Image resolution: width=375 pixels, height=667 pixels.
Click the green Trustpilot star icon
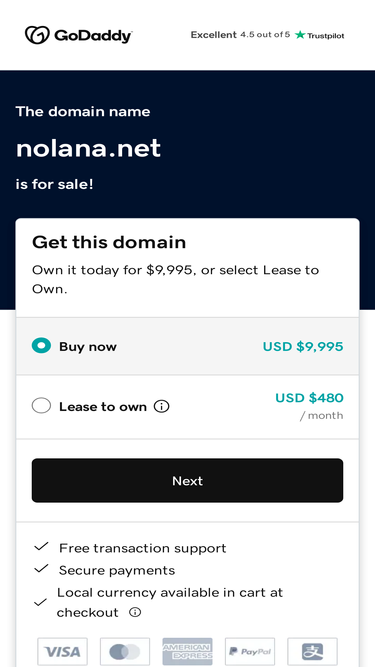pyautogui.click(x=300, y=35)
